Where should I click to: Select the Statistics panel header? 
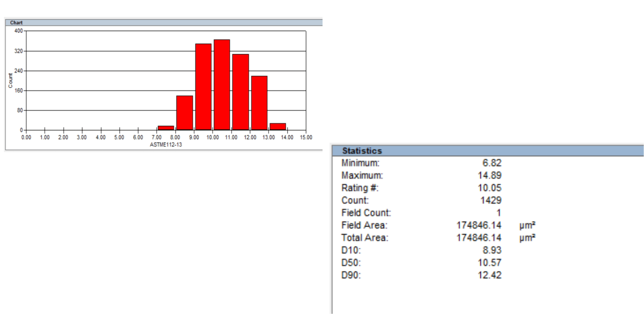click(488, 151)
